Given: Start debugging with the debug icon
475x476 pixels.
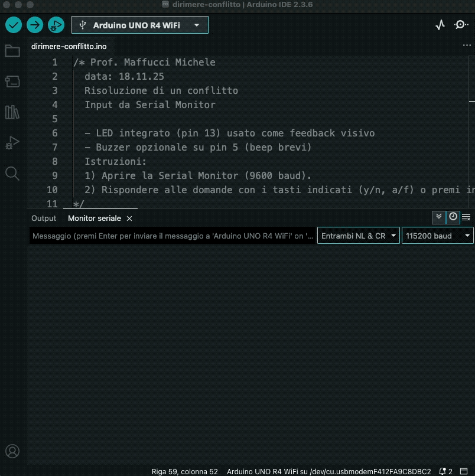Looking at the screenshot, I should click(x=56, y=25).
